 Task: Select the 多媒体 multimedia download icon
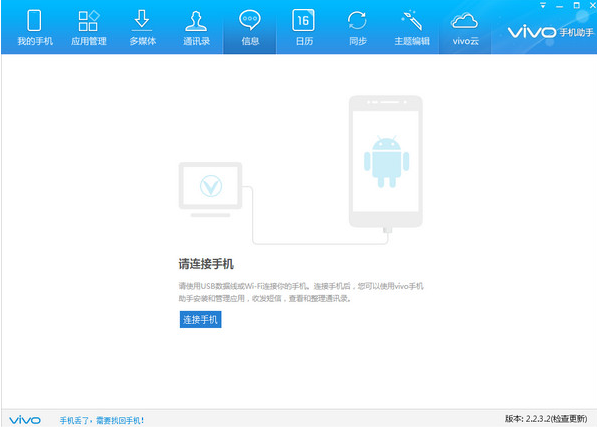pos(142,28)
